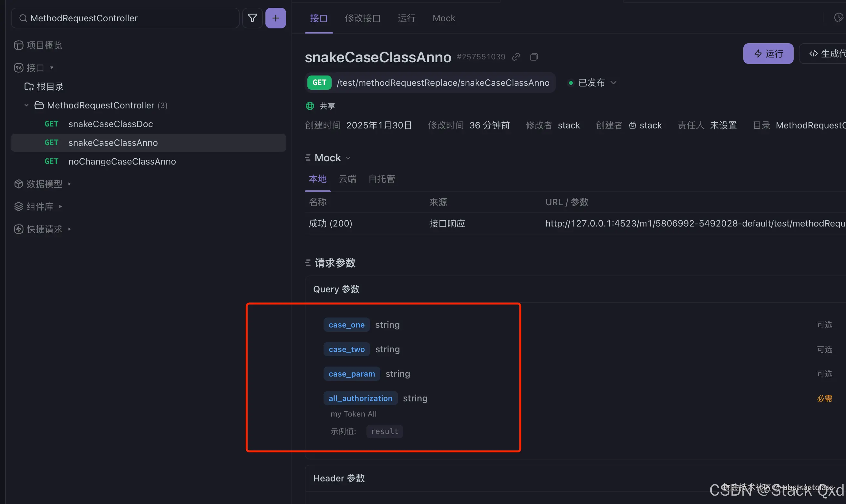This screenshot has height=504, width=846.
Task: Click the 项目概览 project overview icon
Action: pos(18,45)
